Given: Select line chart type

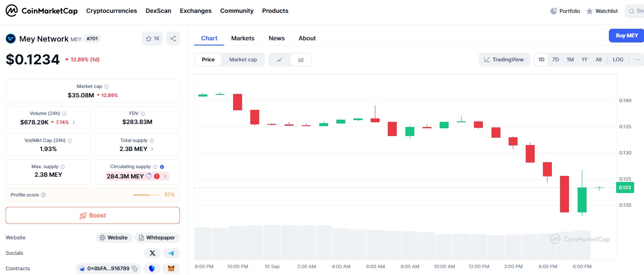Looking at the screenshot, I should click(279, 60).
